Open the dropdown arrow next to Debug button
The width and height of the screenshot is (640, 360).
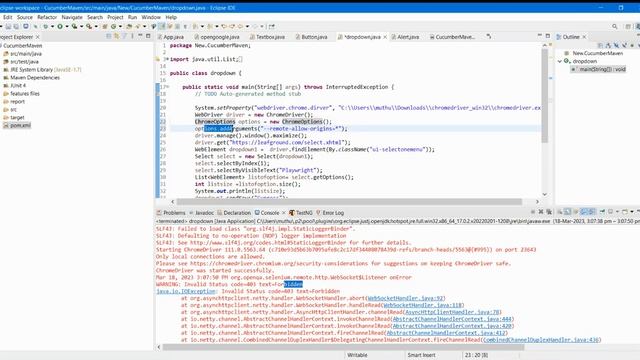point(52,27)
